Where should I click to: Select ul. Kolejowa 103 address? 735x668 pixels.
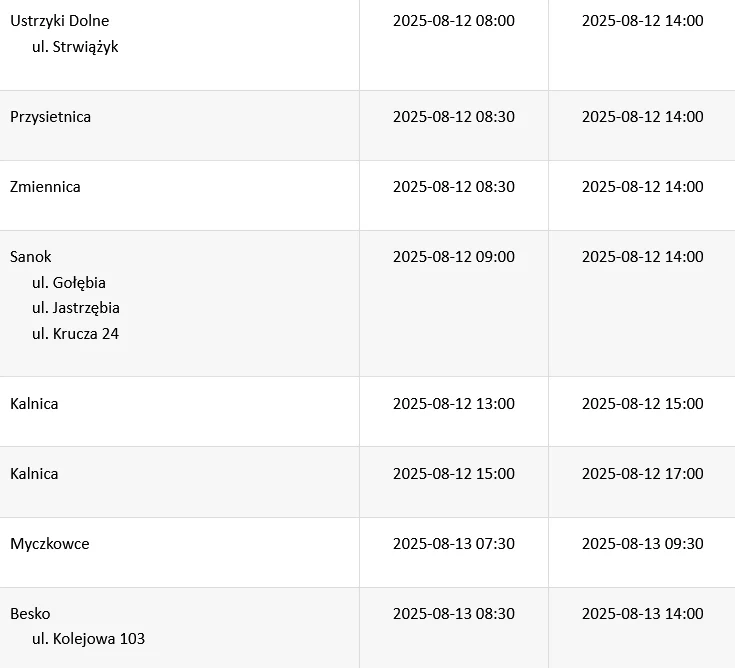[88, 639]
